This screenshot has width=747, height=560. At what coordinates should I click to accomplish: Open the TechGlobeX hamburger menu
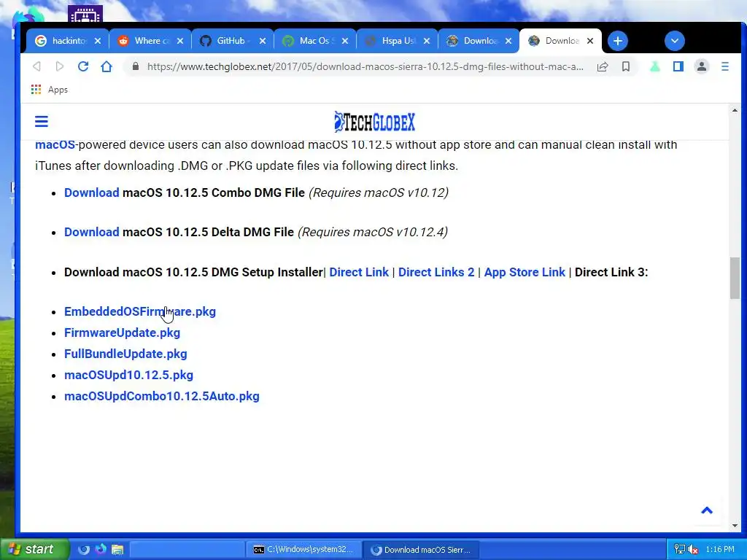pos(42,122)
